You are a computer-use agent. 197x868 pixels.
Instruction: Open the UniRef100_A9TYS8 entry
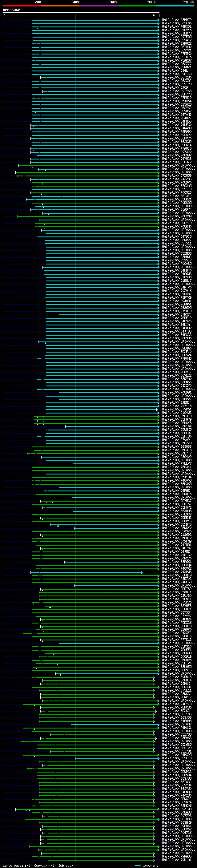click(x=177, y=91)
